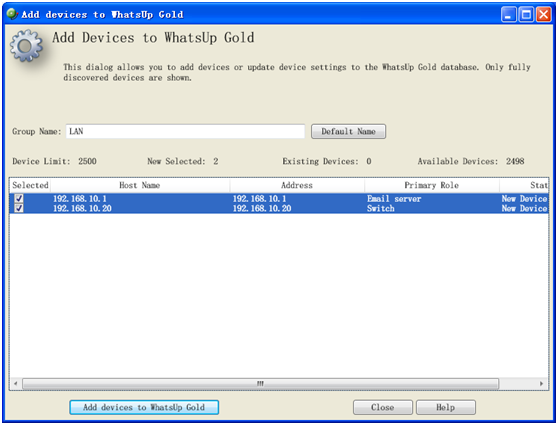
Task: Click the Close button
Action: (383, 407)
